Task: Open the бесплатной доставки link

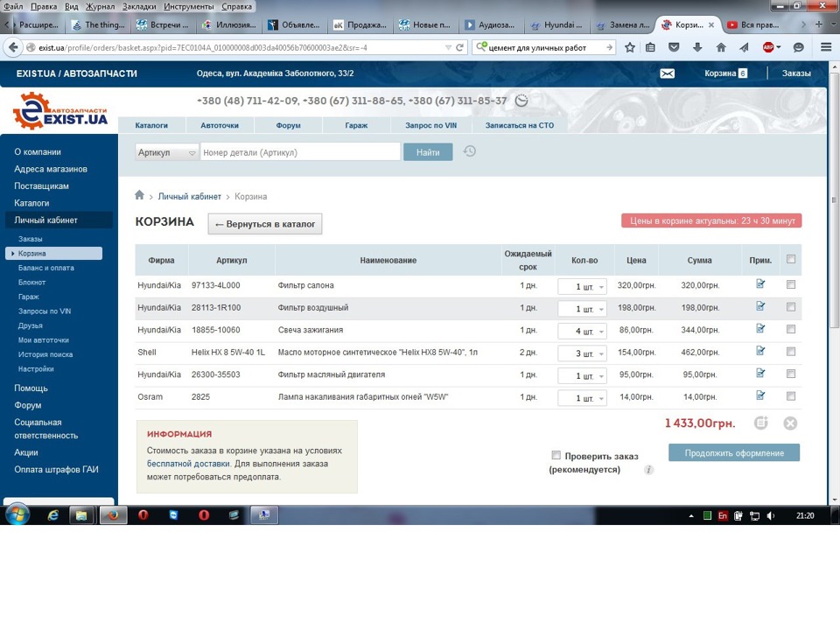Action: (189, 464)
